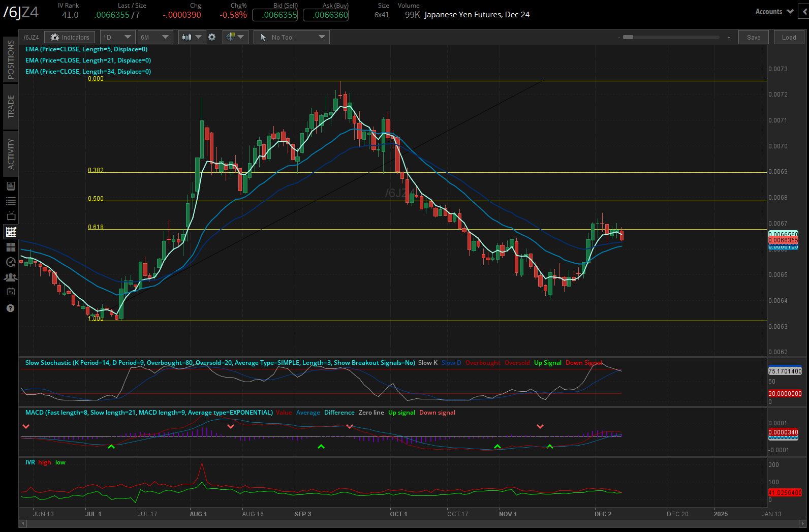Image resolution: width=809 pixels, height=532 pixels.
Task: Click the chart zoom slider
Action: 671,37
